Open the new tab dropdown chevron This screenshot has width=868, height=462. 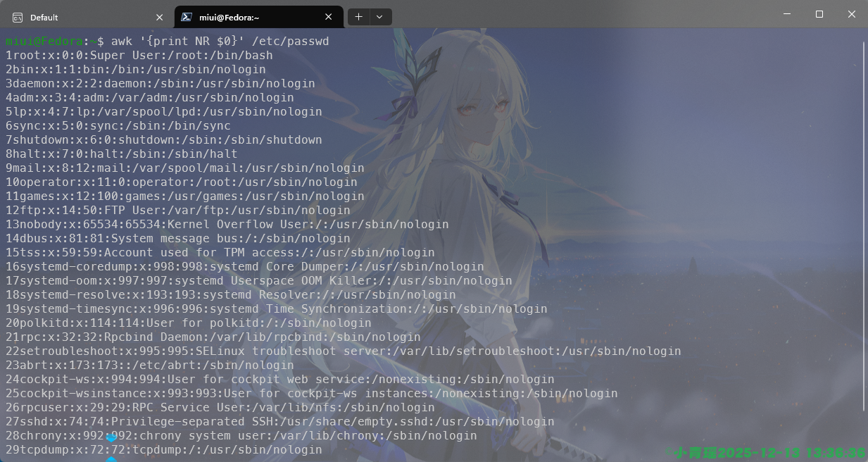point(379,16)
